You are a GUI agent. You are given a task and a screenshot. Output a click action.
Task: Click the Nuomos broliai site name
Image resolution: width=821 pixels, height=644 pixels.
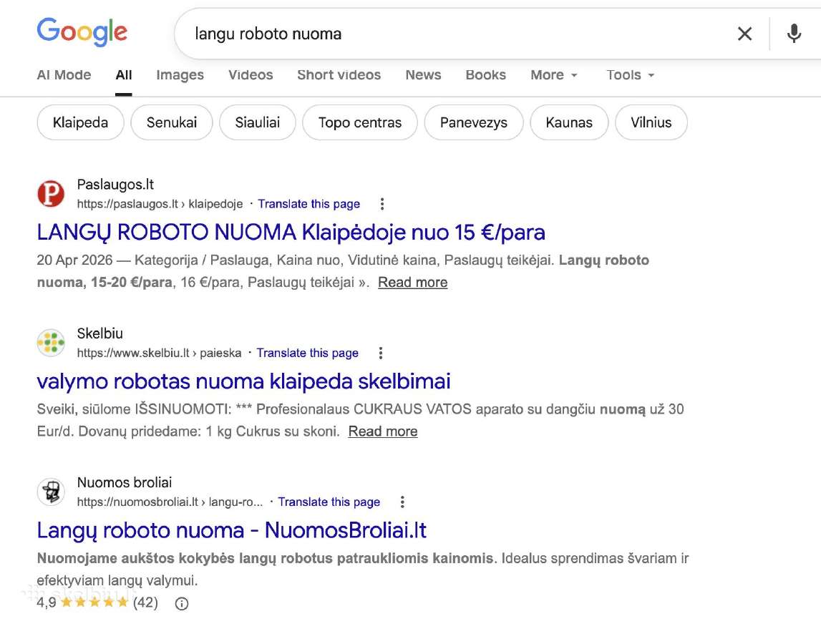124,482
